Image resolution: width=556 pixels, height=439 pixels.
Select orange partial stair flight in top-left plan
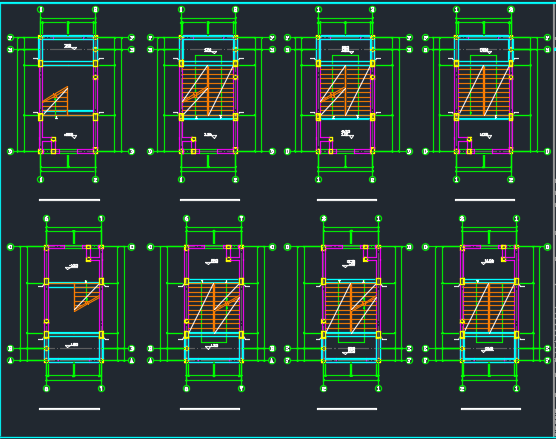[x=55, y=101]
